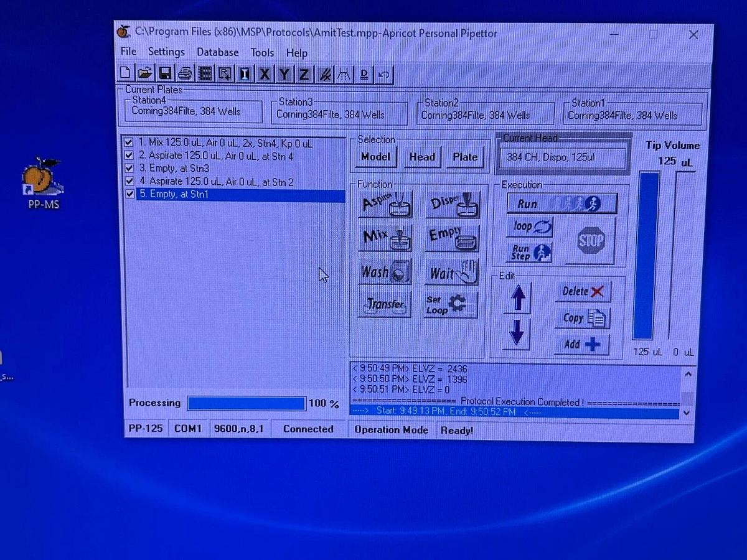747x560 pixels.
Task: Add a Wait function step
Action: coord(452,273)
